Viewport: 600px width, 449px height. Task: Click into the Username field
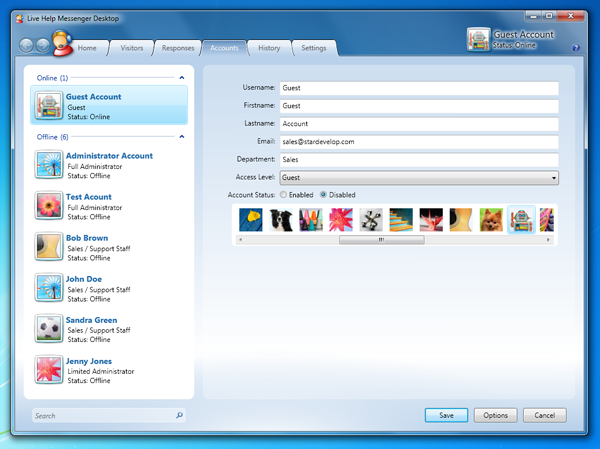click(419, 88)
